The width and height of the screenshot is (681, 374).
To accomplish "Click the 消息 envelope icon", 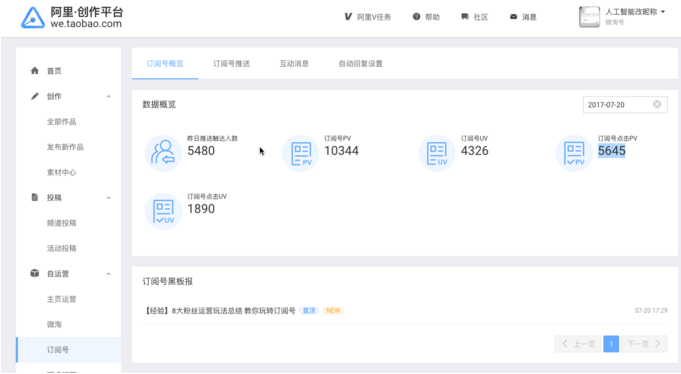I will pyautogui.click(x=513, y=17).
